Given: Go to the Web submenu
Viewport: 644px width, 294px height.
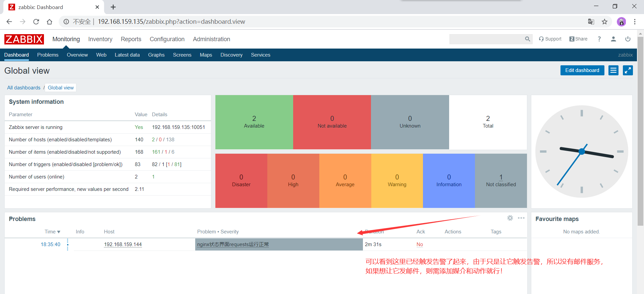Looking at the screenshot, I should [101, 55].
